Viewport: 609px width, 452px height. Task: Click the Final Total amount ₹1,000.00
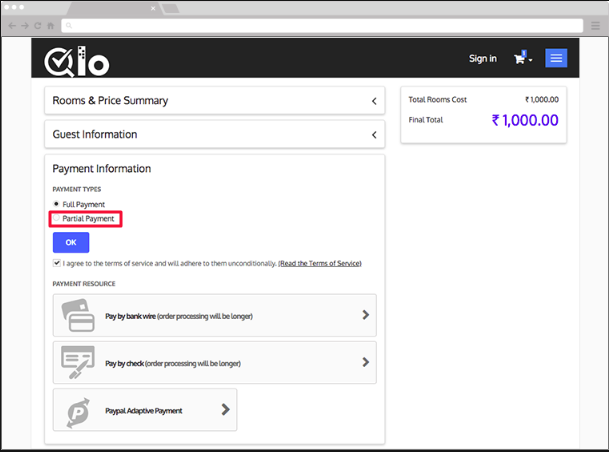525,120
